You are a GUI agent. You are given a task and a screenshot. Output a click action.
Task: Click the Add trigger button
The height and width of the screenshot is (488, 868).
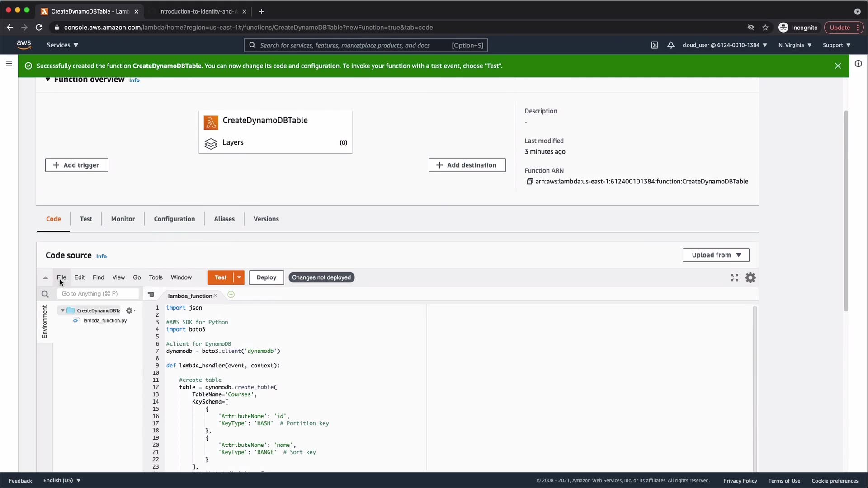tap(76, 165)
